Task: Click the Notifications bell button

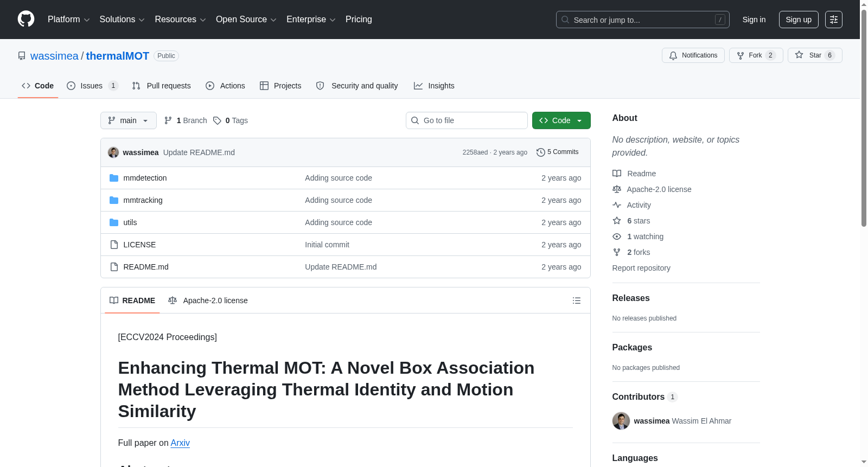Action: pyautogui.click(x=693, y=55)
